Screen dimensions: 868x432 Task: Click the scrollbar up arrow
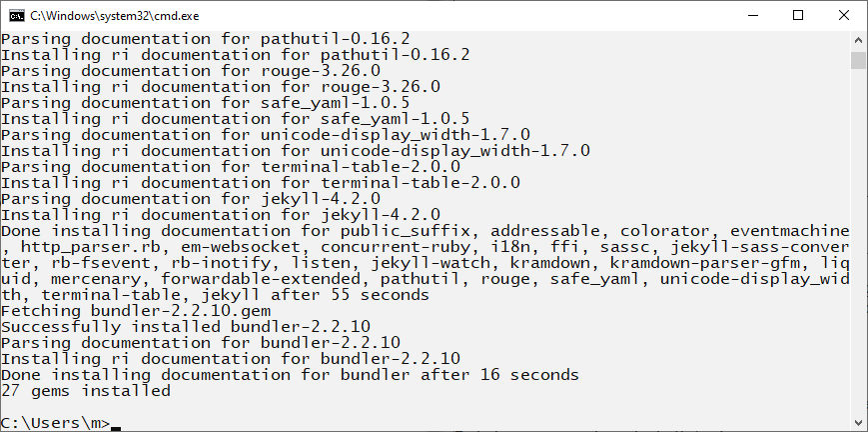pos(858,40)
